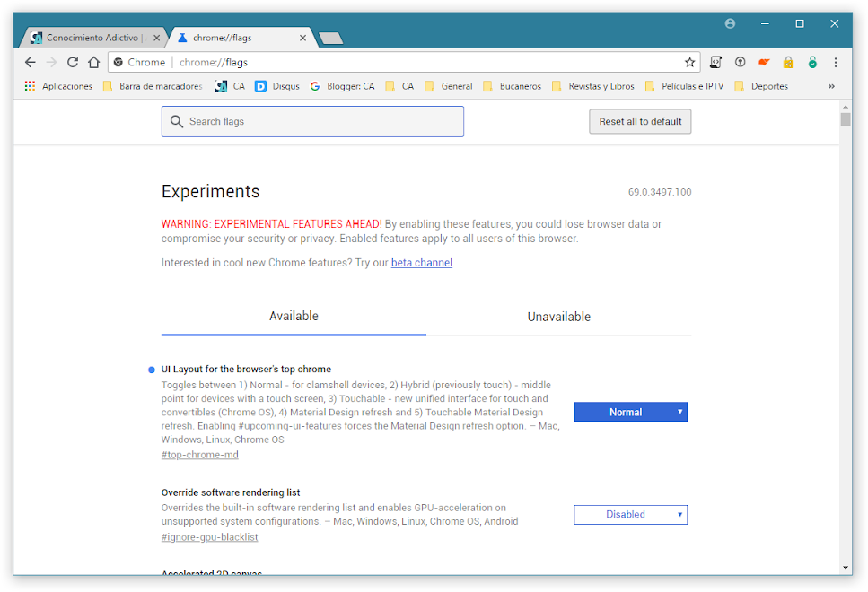Click the Experiments heading
Viewport: 868px width, 592px height.
click(210, 191)
